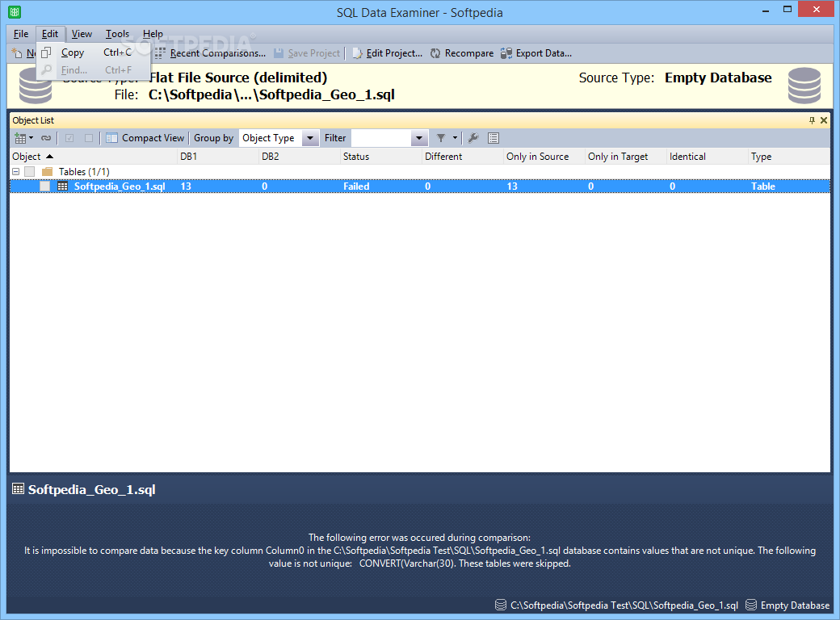Image resolution: width=840 pixels, height=620 pixels.
Task: Click into the Filter text field
Action: pos(381,137)
